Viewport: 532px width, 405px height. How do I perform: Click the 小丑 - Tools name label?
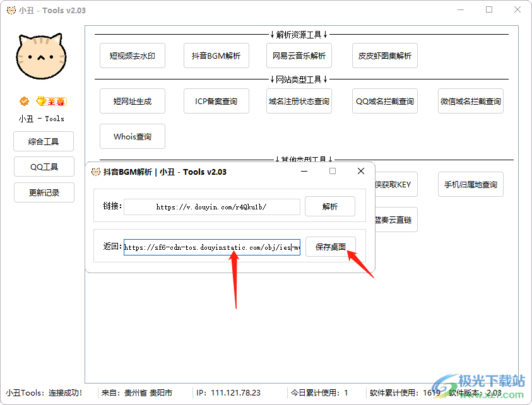click(42, 119)
